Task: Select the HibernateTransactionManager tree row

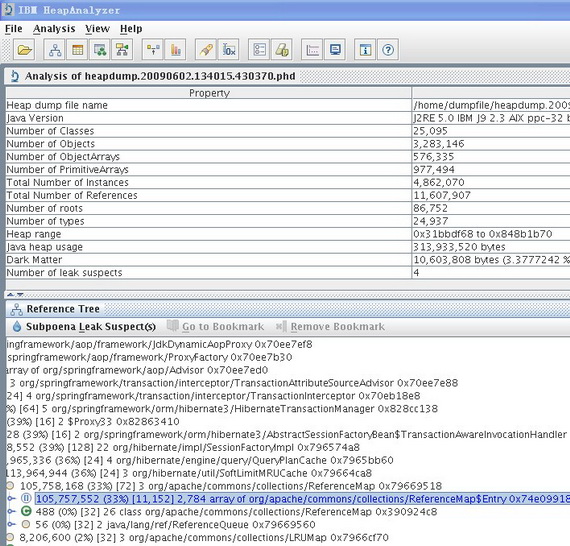Action: 222,409
